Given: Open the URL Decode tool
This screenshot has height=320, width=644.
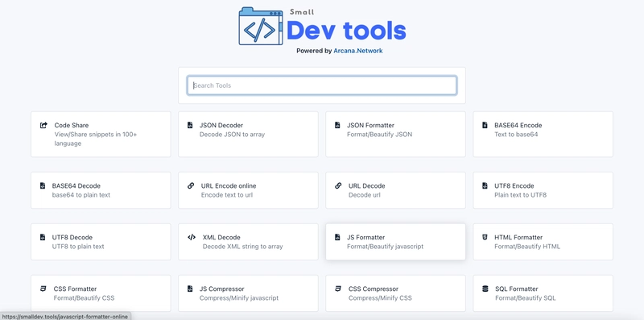Looking at the screenshot, I should [395, 190].
